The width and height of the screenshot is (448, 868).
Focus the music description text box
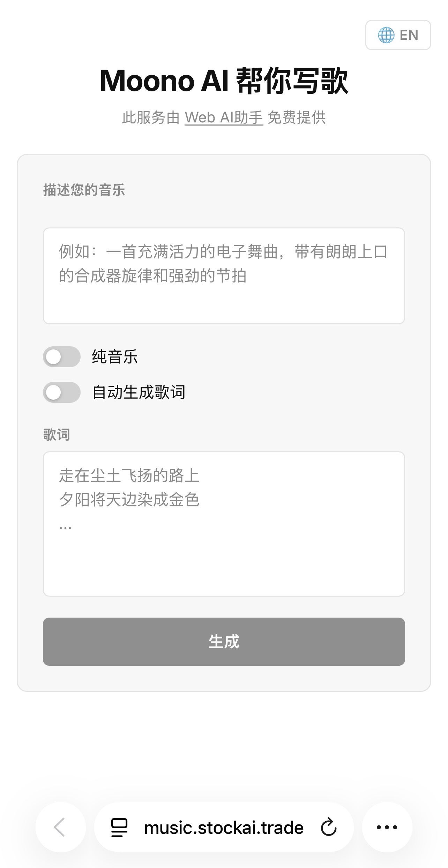(224, 276)
